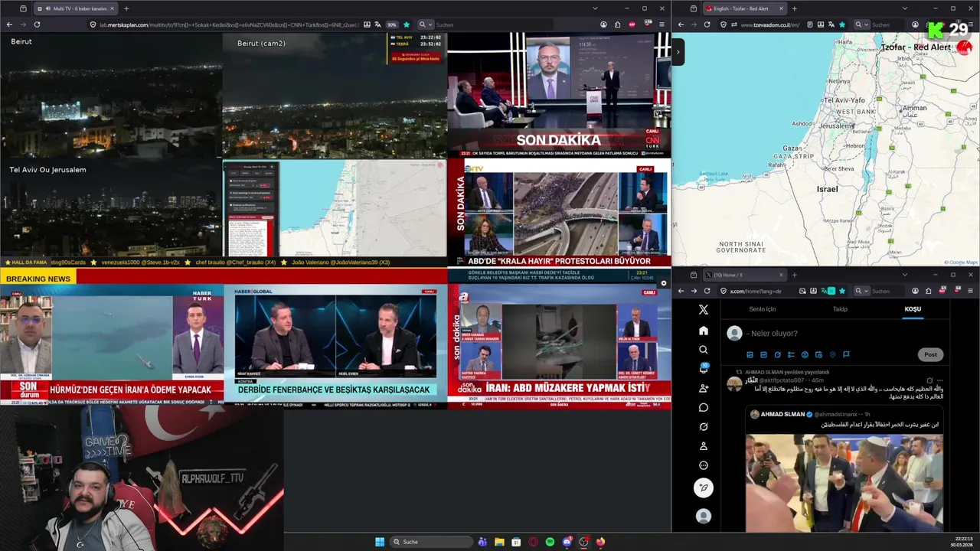The image size is (980, 551).
Task: Click the X window address bar URL
Action: coord(756,291)
